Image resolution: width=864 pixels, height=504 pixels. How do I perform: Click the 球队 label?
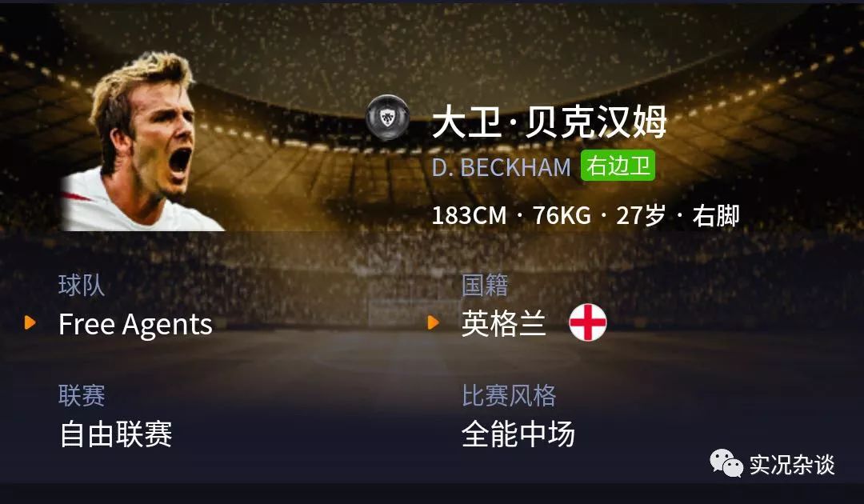(82, 286)
